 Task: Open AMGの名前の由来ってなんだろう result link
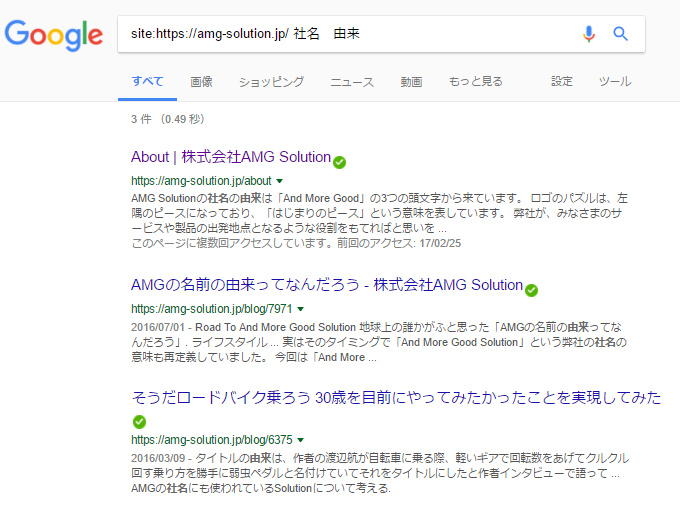(x=327, y=285)
